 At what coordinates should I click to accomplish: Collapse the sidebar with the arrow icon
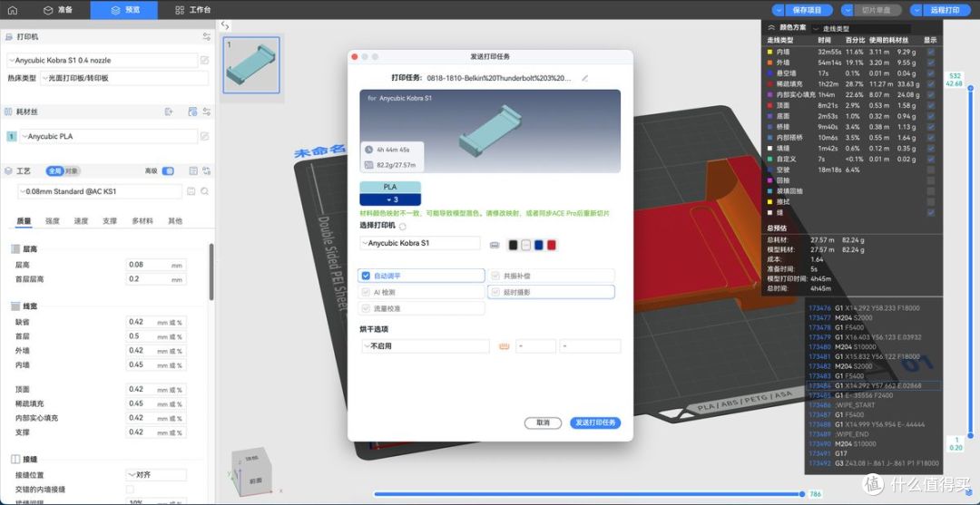[226, 25]
